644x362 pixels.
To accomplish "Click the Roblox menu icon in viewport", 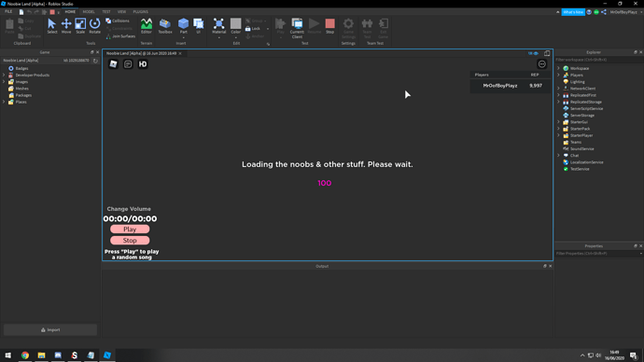I will click(113, 64).
